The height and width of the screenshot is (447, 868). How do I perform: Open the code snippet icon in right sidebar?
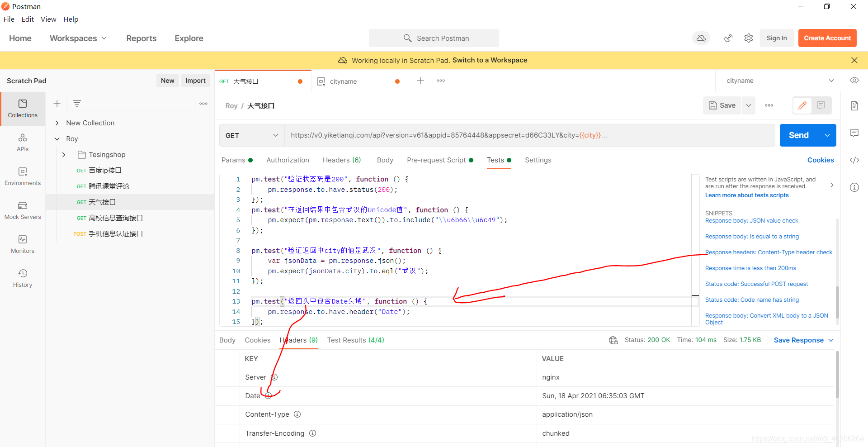pos(854,160)
